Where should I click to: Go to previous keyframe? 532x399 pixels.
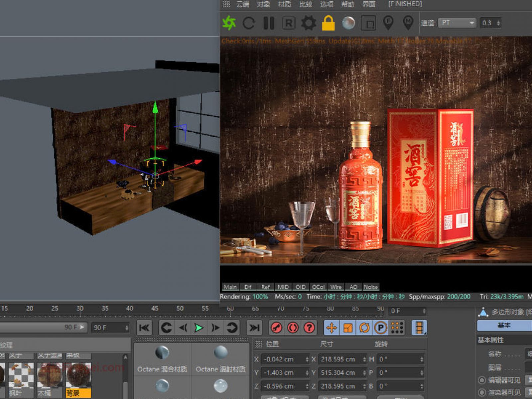(166, 328)
